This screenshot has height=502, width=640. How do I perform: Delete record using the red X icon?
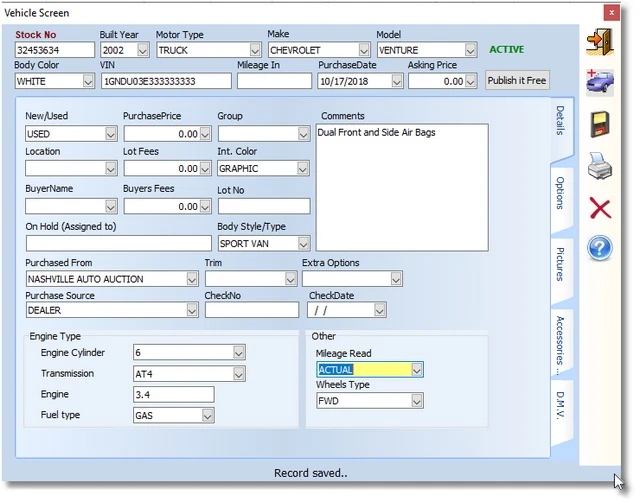599,207
